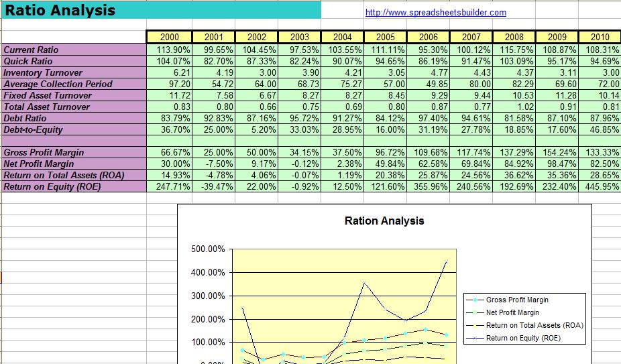The height and width of the screenshot is (364, 621).
Task: Select Quick Ratio cell 104.07%
Action: click(x=170, y=62)
